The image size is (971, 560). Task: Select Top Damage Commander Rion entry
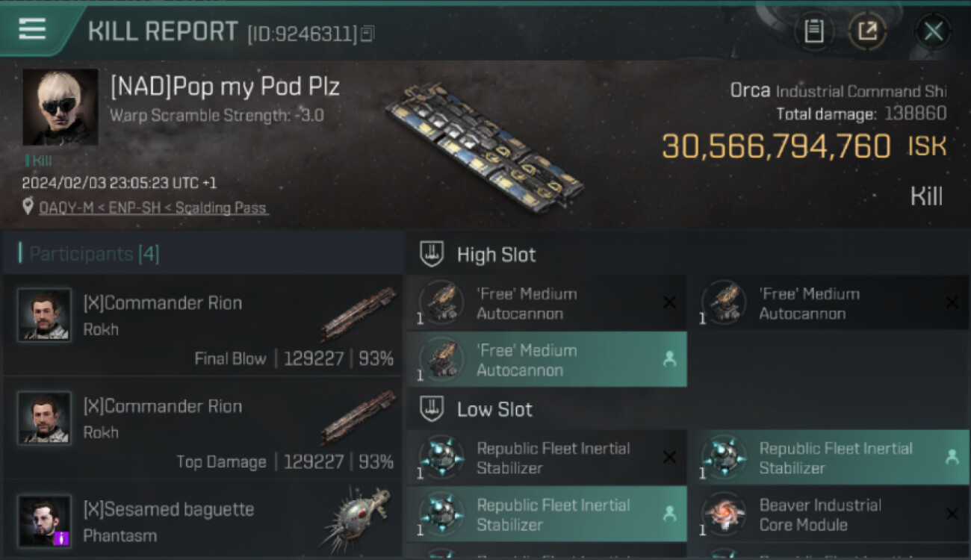(x=203, y=429)
